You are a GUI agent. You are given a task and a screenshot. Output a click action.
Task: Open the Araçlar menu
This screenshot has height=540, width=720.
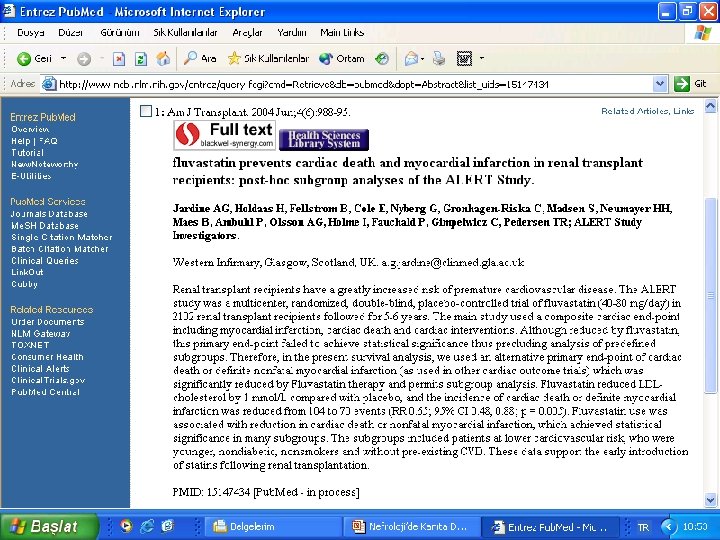click(247, 33)
